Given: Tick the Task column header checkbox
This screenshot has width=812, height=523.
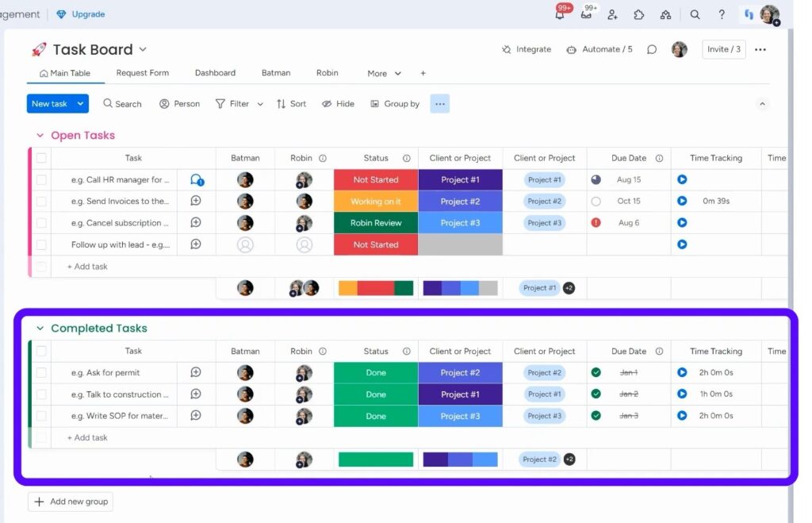Looking at the screenshot, I should (x=41, y=158).
